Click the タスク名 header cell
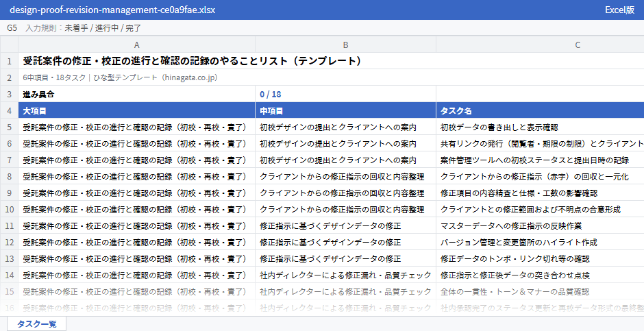Viewport: 644px width, 331px height. (x=540, y=111)
